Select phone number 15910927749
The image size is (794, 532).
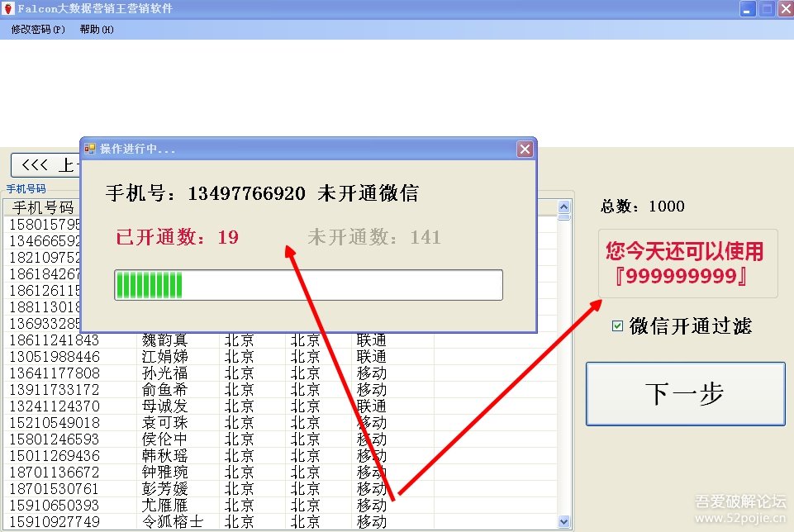coord(55,521)
